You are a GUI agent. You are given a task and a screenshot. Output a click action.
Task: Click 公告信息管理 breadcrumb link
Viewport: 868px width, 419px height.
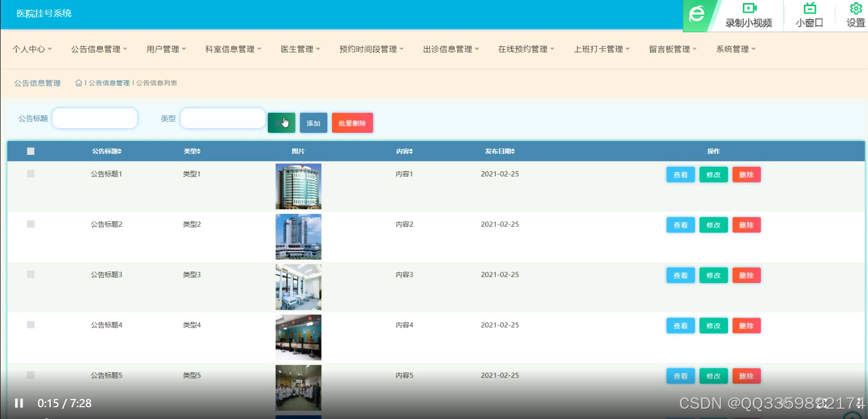[109, 83]
